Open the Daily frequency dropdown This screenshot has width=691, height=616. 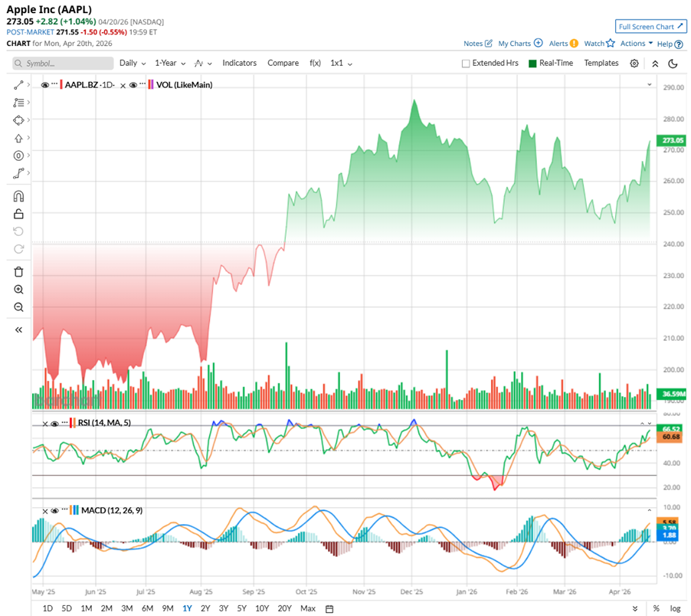pos(133,63)
